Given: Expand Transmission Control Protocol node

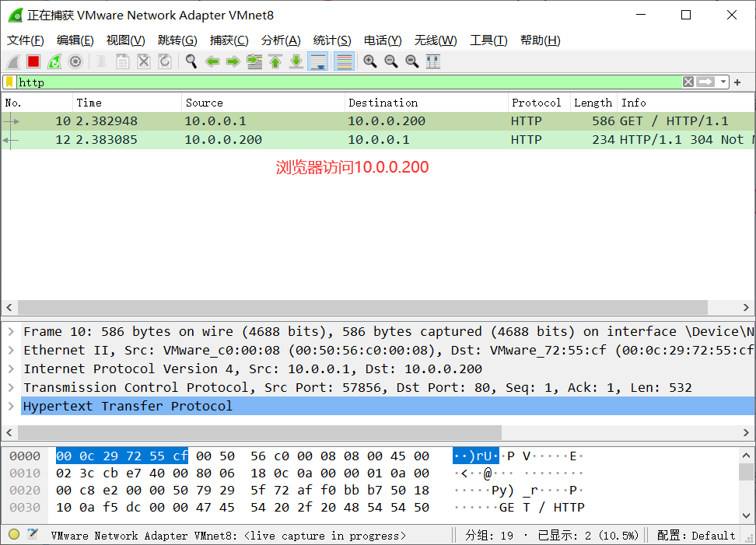Looking at the screenshot, I should pyautogui.click(x=11, y=388).
